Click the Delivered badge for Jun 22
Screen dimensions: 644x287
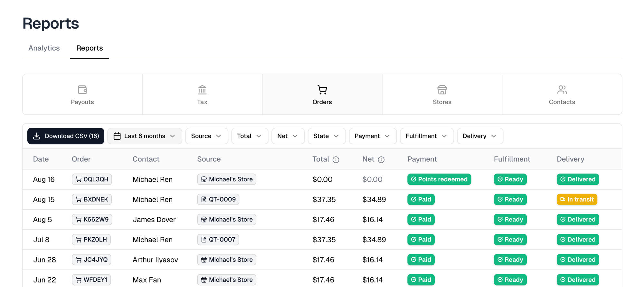[578, 280]
